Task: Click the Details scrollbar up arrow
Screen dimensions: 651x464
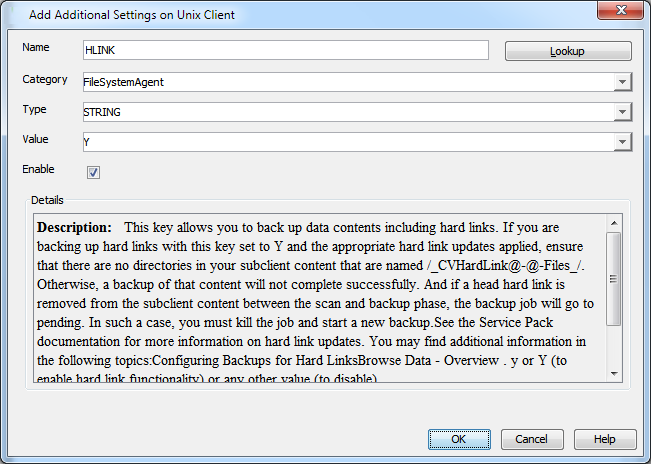Action: coord(614,223)
